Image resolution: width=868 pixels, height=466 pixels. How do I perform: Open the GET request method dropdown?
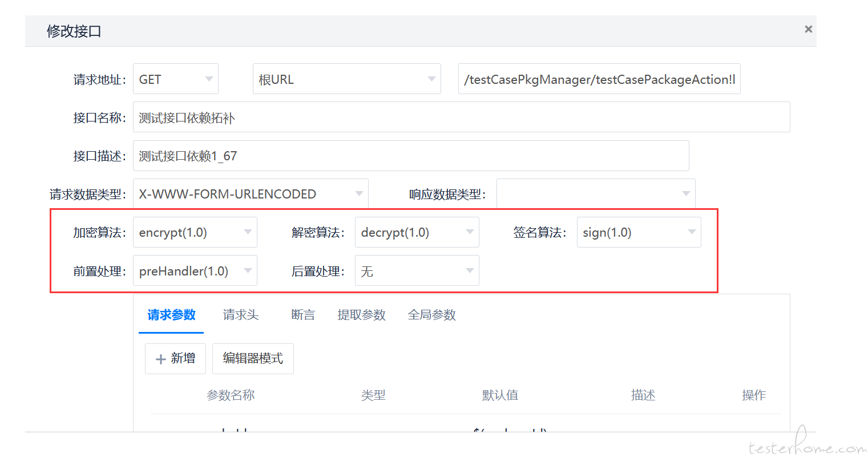(x=175, y=79)
